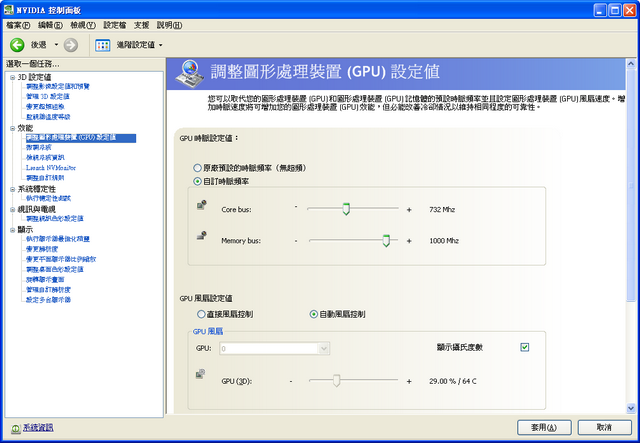Select 原廠預設的時脈頻率 (no overclock) radio button

(198, 168)
